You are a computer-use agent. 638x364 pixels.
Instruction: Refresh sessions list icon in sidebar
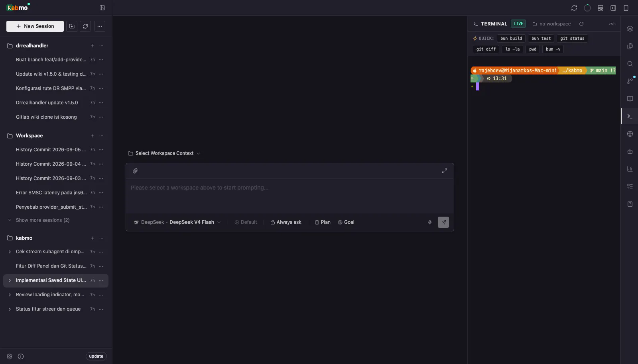pos(85,26)
